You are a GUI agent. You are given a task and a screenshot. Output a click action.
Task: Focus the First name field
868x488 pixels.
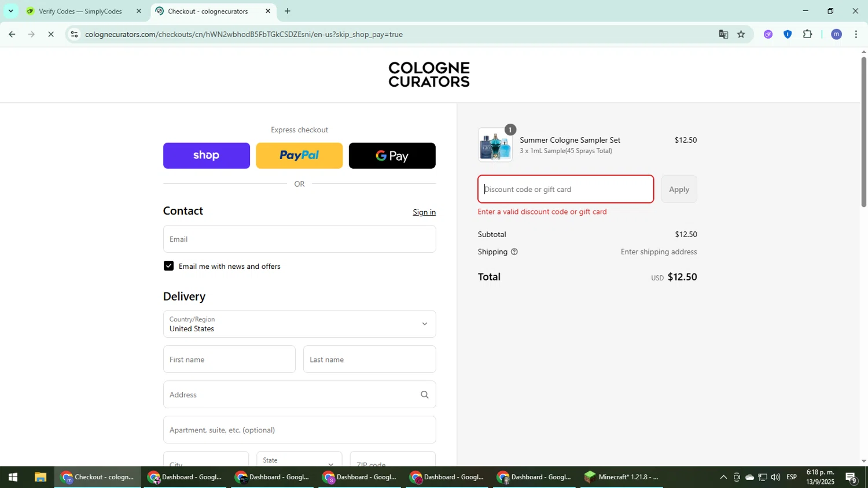[229, 360]
